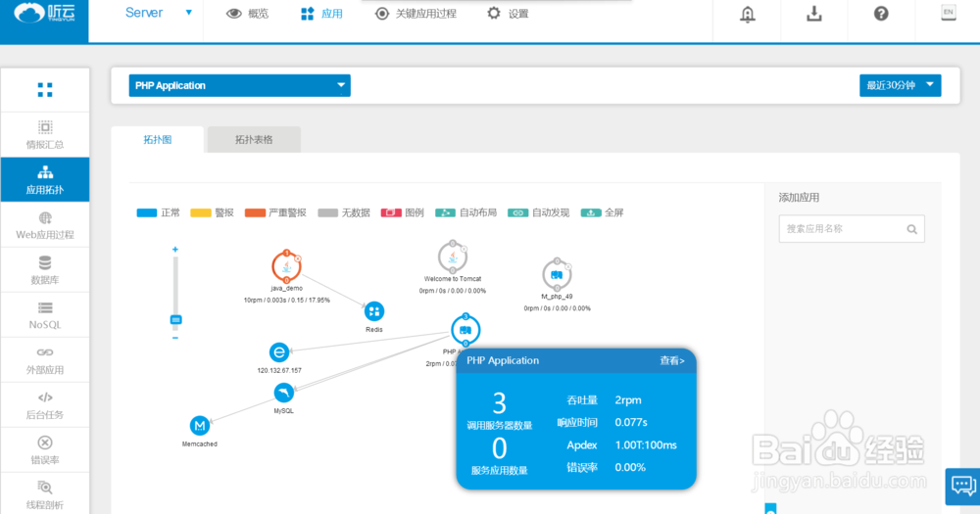This screenshot has height=514, width=980.
Task: Click the zoom in plus button
Action: coord(175,250)
